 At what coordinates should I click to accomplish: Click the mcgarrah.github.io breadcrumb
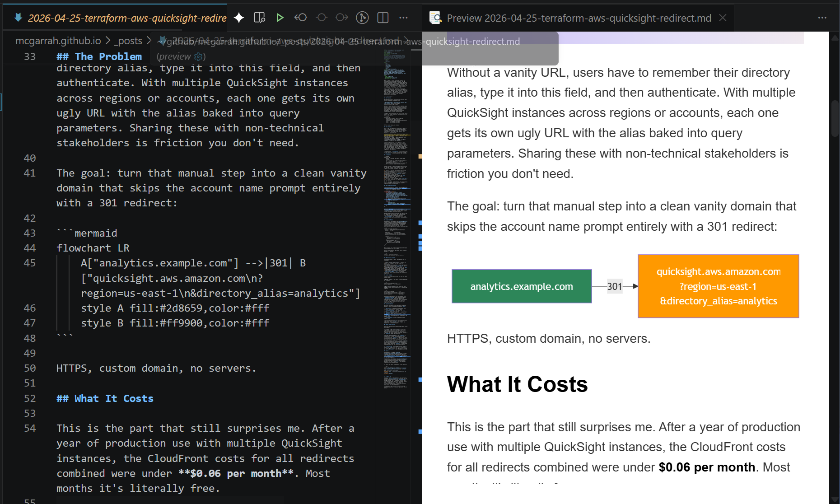pos(58,41)
